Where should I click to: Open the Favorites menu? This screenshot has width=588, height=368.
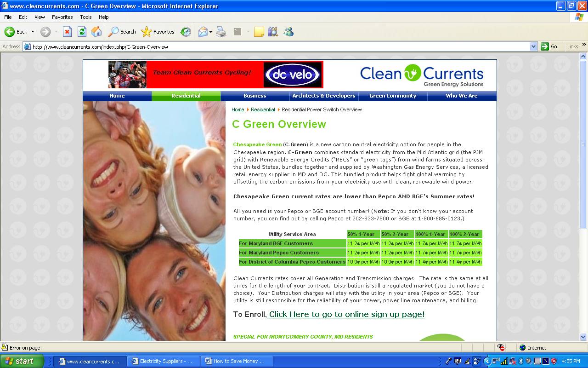(62, 17)
